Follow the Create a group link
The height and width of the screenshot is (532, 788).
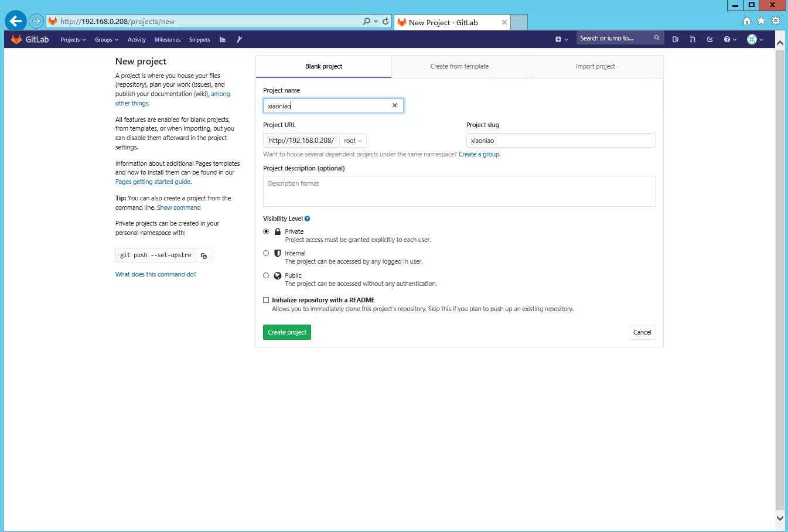point(479,154)
